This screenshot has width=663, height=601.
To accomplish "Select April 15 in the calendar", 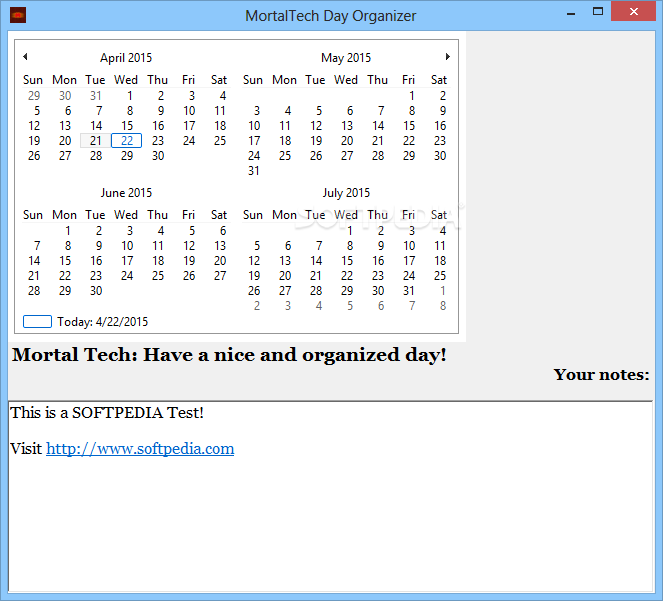I will (127, 126).
